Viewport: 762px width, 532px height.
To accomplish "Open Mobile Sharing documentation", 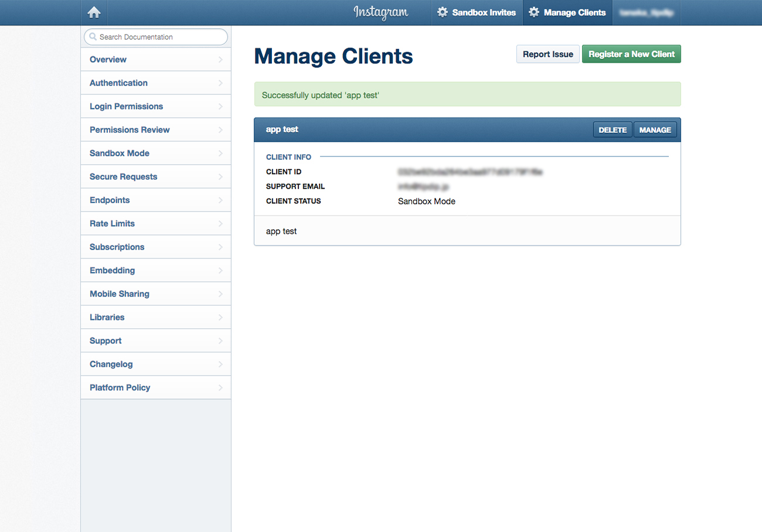I will (156, 294).
